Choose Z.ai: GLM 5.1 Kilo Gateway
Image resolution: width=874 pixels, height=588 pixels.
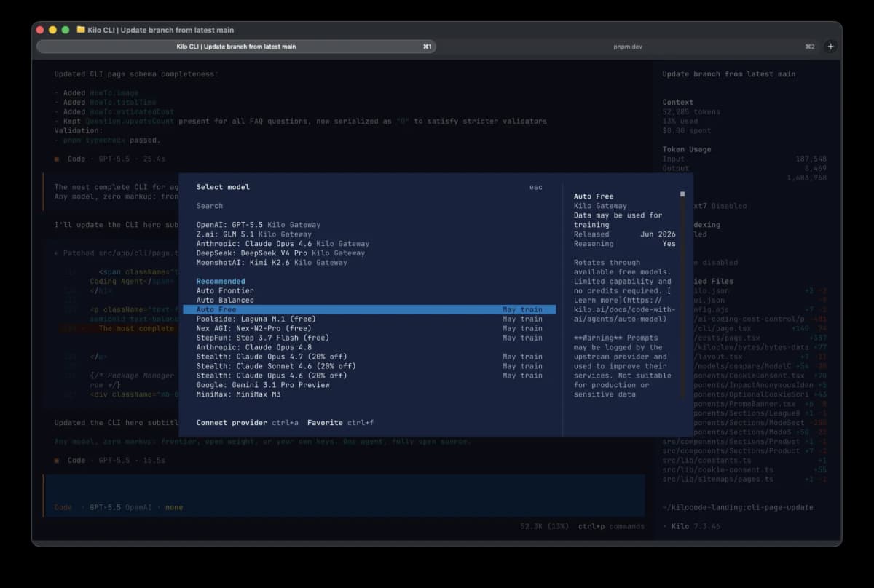[x=253, y=234]
